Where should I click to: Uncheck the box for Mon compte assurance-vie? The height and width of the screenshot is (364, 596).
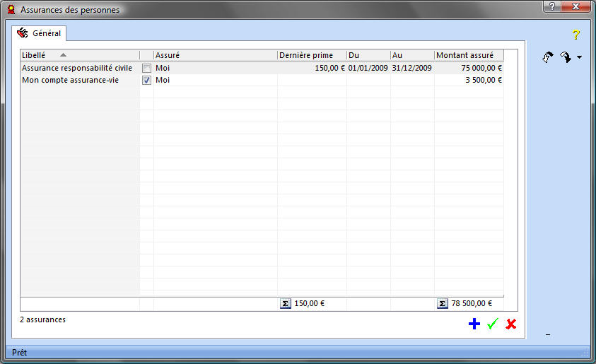point(146,81)
